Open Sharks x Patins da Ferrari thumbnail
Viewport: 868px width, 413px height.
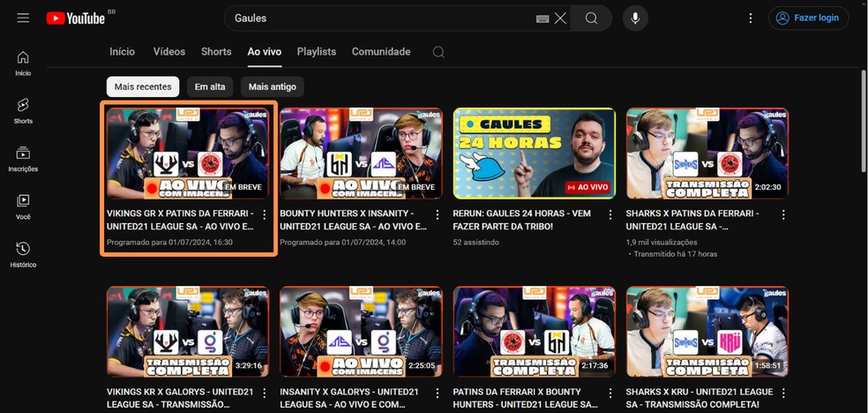pyautogui.click(x=707, y=154)
